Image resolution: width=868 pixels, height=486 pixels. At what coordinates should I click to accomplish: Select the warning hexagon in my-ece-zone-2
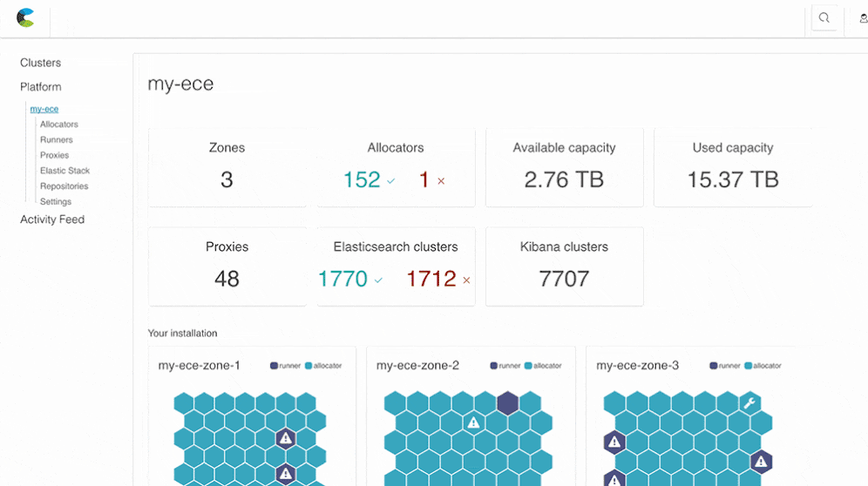tap(473, 422)
